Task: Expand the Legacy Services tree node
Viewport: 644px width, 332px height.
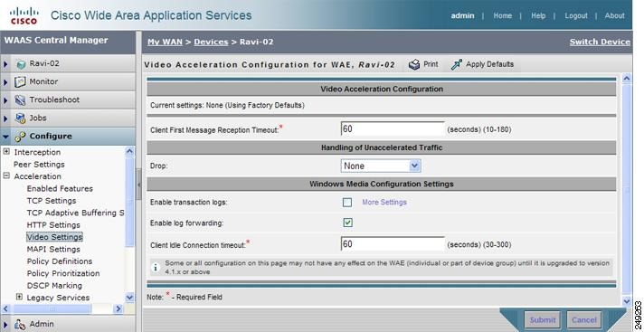Action: (x=19, y=297)
